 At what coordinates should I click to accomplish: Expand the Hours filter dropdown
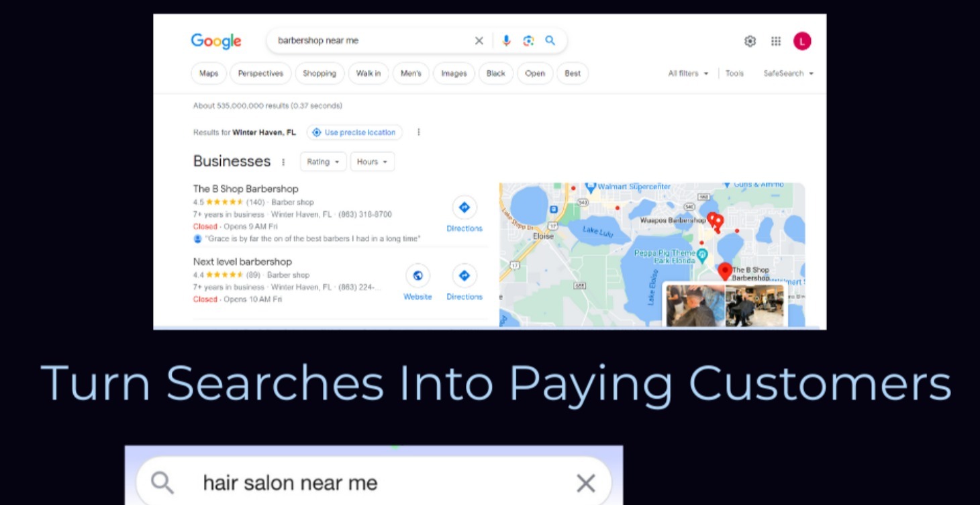[372, 162]
